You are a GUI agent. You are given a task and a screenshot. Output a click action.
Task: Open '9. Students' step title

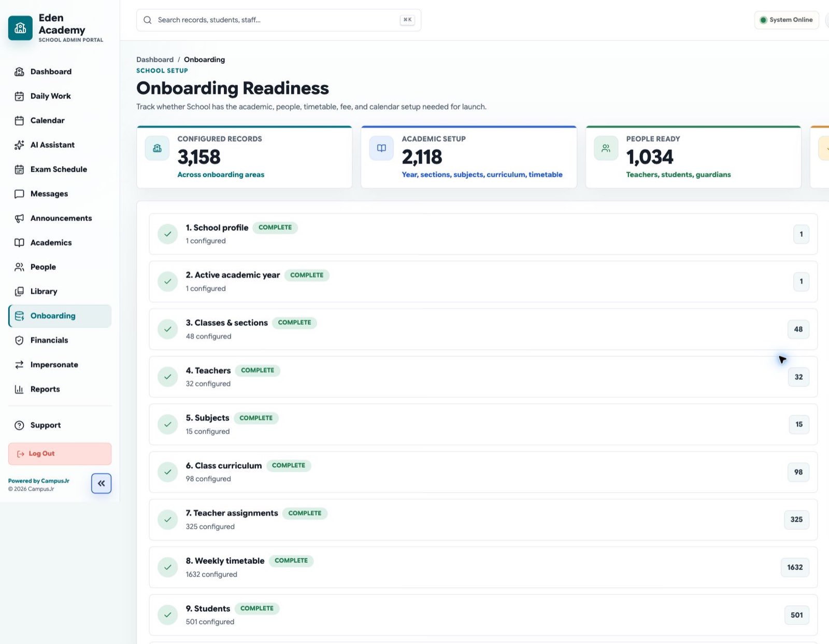tap(208, 609)
